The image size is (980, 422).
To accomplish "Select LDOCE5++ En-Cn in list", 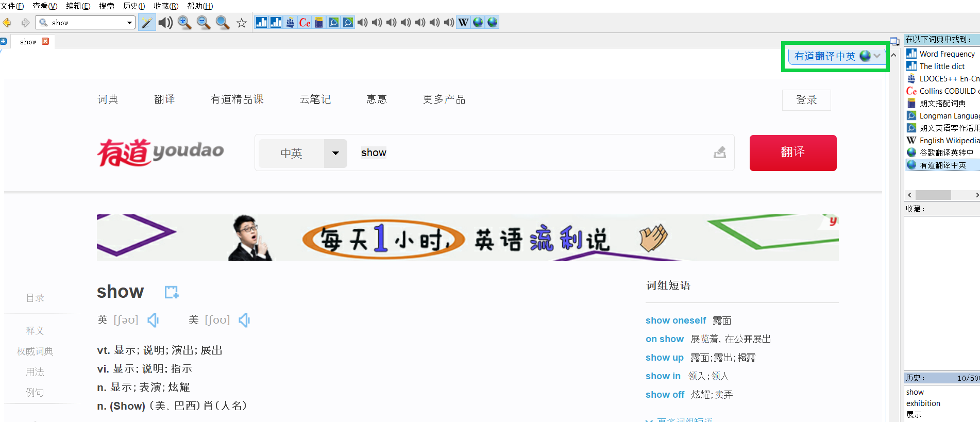I will [x=942, y=78].
